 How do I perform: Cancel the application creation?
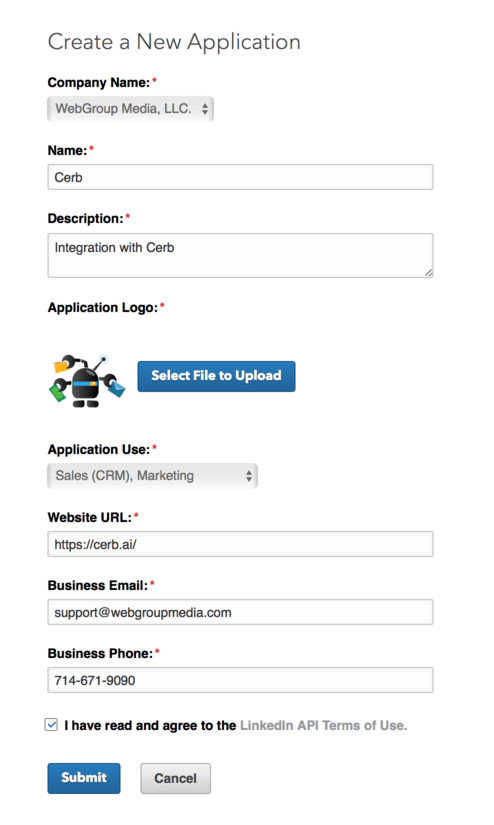[175, 778]
